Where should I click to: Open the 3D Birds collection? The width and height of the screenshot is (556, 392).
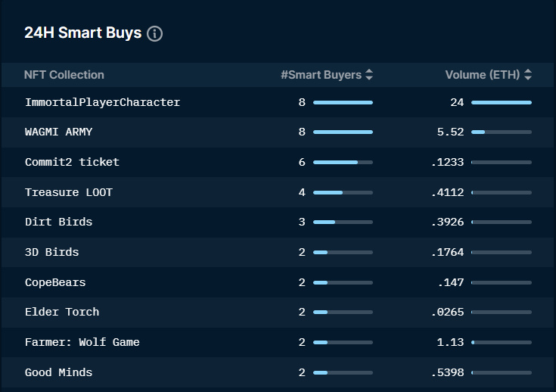click(x=51, y=252)
